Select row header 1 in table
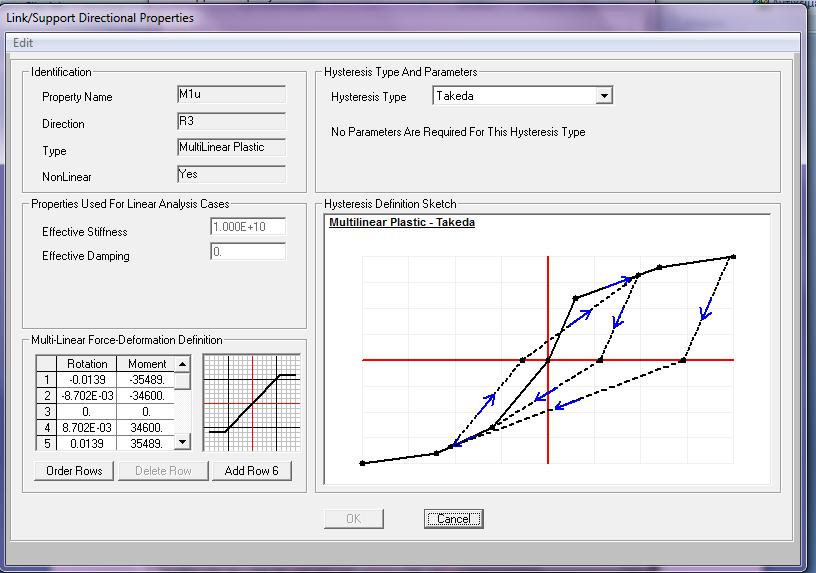This screenshot has width=816, height=573. (46, 380)
